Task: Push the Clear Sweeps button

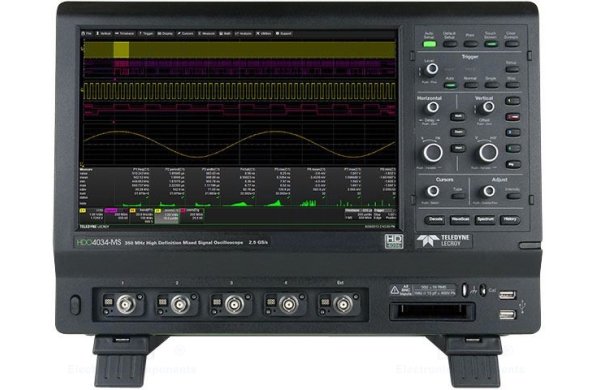Action: (x=511, y=44)
